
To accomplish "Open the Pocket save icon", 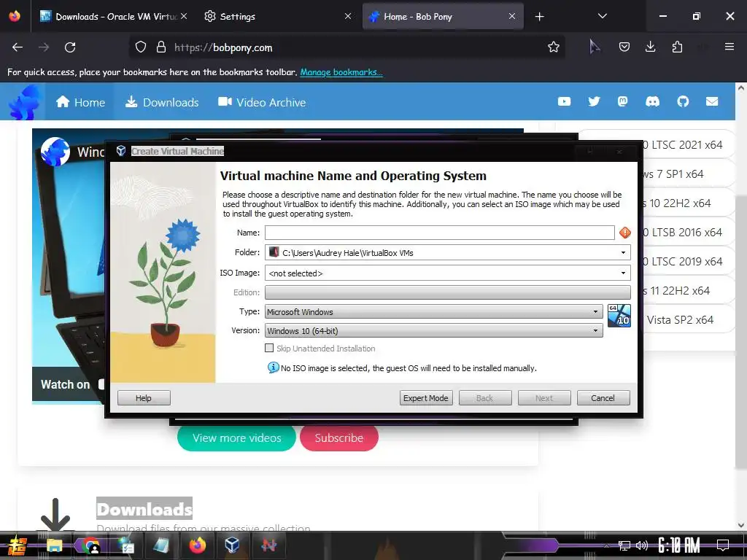I will click(624, 47).
